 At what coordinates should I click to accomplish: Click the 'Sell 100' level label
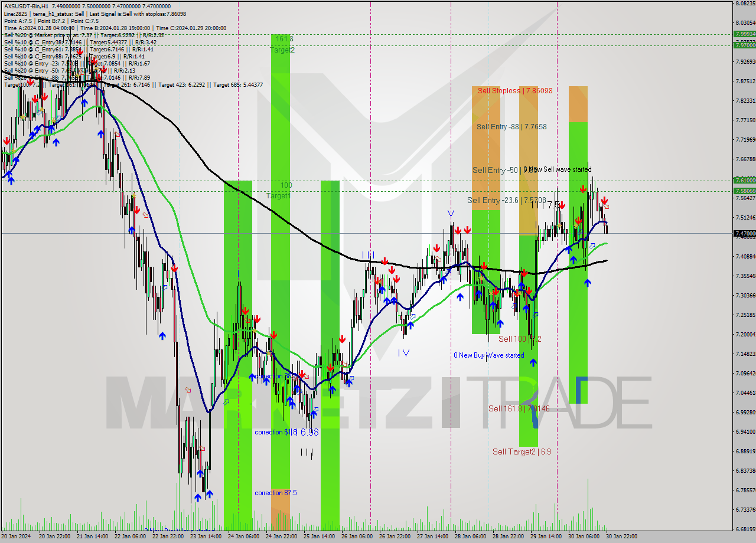point(512,339)
